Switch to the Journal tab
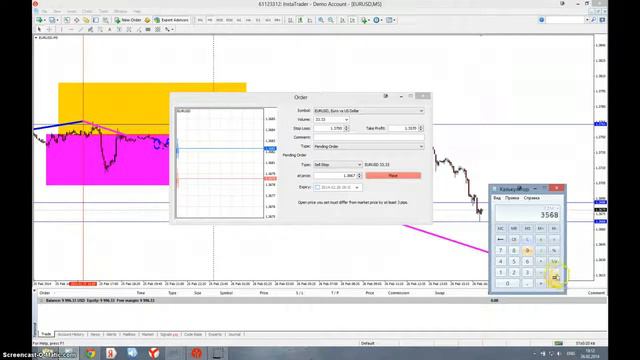640x360 pixels. pos(234,334)
